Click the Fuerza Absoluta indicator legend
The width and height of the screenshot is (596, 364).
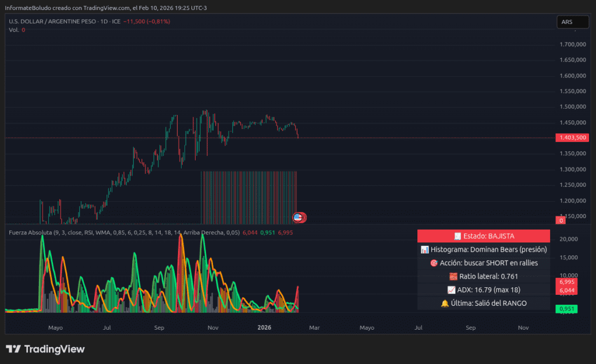click(93, 233)
